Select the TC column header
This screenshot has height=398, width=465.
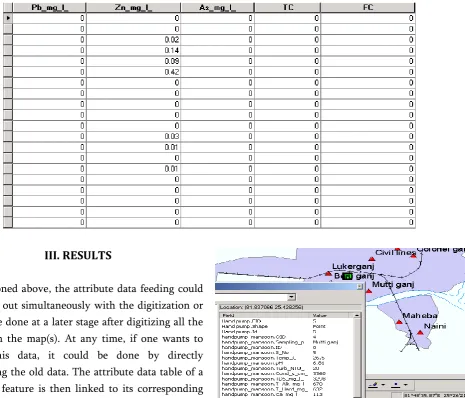(x=287, y=7)
